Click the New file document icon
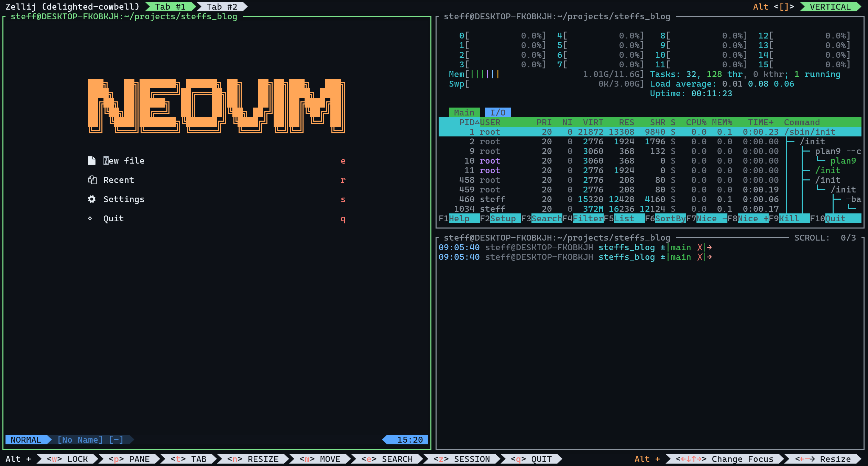Viewport: 868px width, 466px height. coord(92,161)
